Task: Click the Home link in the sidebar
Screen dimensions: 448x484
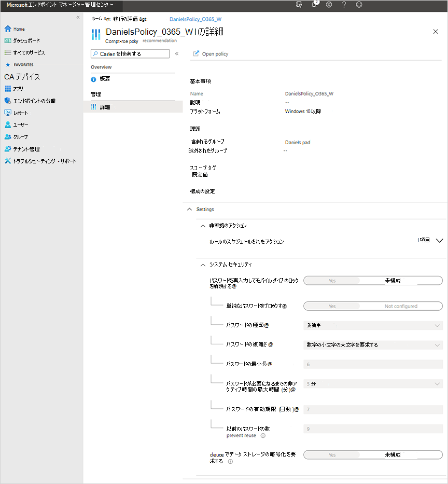Action: pos(19,29)
